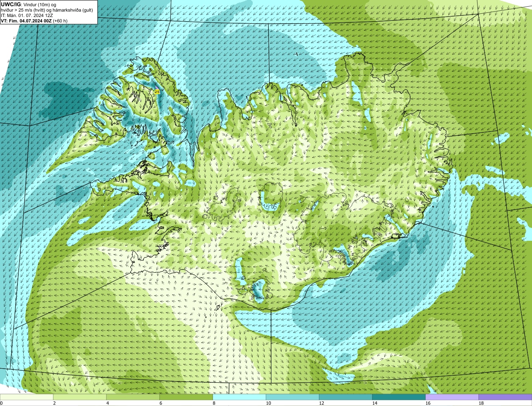
Task: Select the 14–16 m/s dark teal legend swatch
Action: coord(399,397)
